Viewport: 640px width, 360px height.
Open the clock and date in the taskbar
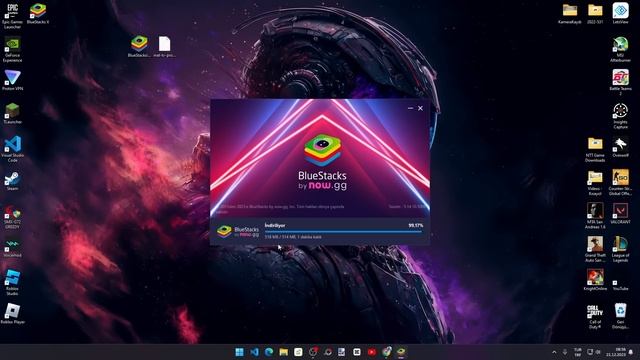click(616, 352)
